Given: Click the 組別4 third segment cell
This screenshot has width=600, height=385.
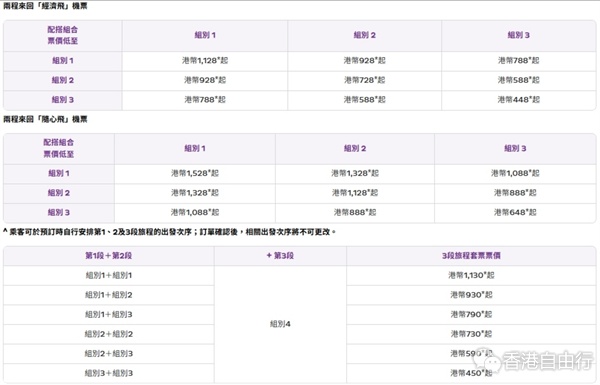Looking at the screenshot, I should [280, 324].
